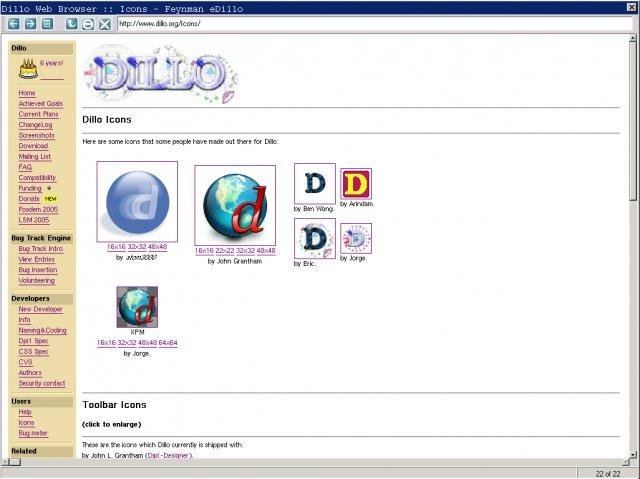640x479 pixels.
Task: Open the 22x22 link by John Grantham
Action: pos(225,251)
